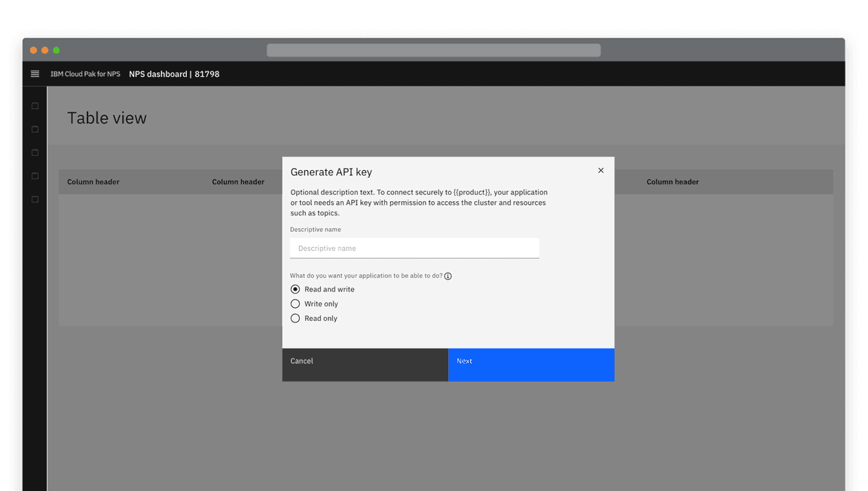Image resolution: width=868 pixels, height=491 pixels.
Task: Select the fourth icon in the left sidebar
Action: [x=34, y=175]
